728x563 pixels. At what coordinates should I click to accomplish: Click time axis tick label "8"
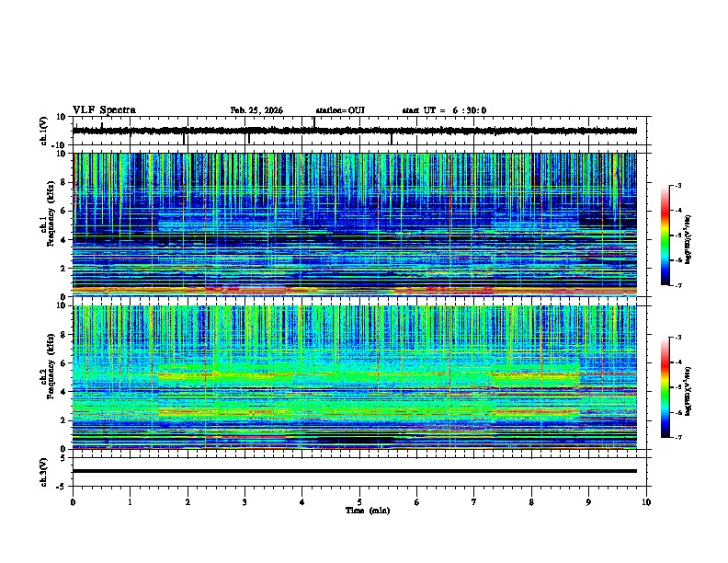point(531,502)
